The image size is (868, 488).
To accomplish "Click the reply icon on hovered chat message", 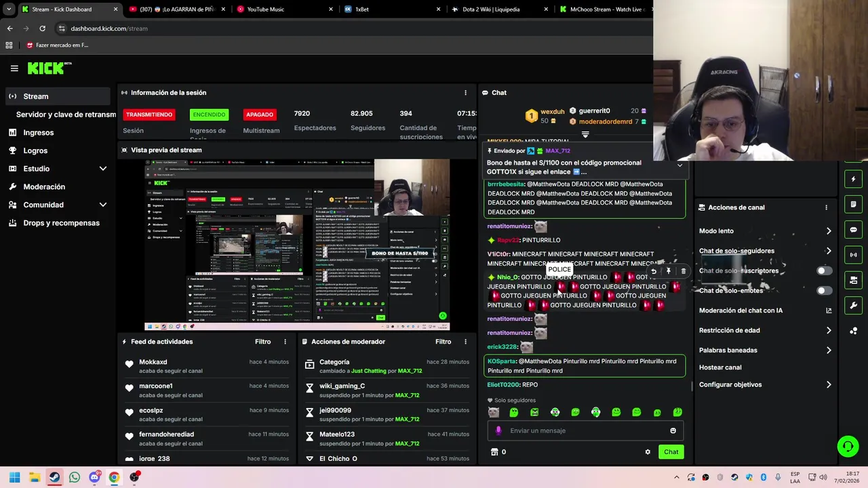I will pyautogui.click(x=654, y=271).
